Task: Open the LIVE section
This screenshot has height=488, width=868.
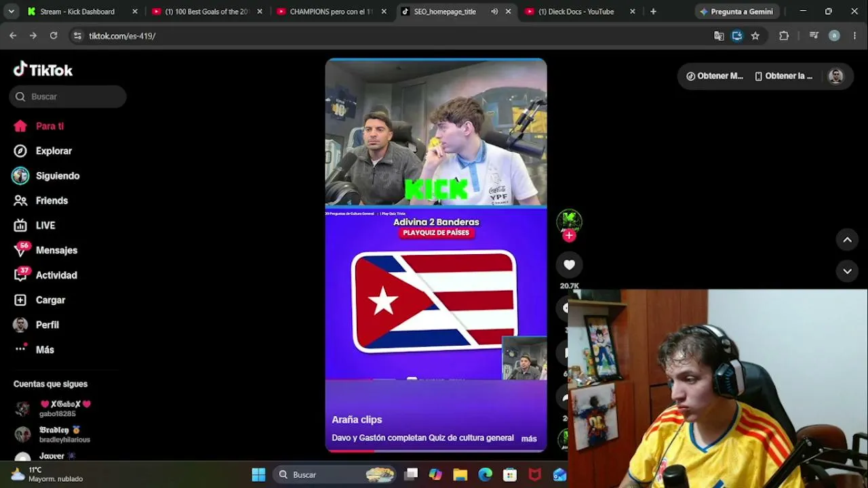Action: click(35, 225)
